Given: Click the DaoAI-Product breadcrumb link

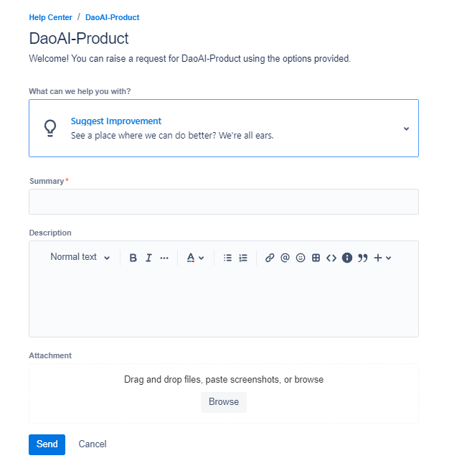Looking at the screenshot, I should [112, 17].
